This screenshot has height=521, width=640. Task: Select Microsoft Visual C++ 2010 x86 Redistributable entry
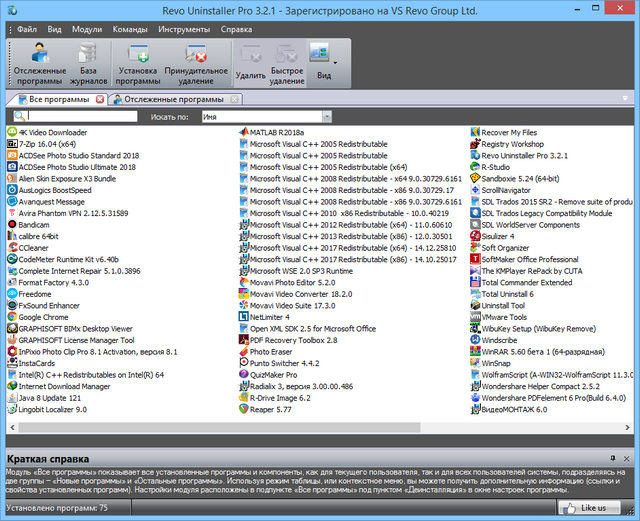pos(344,213)
